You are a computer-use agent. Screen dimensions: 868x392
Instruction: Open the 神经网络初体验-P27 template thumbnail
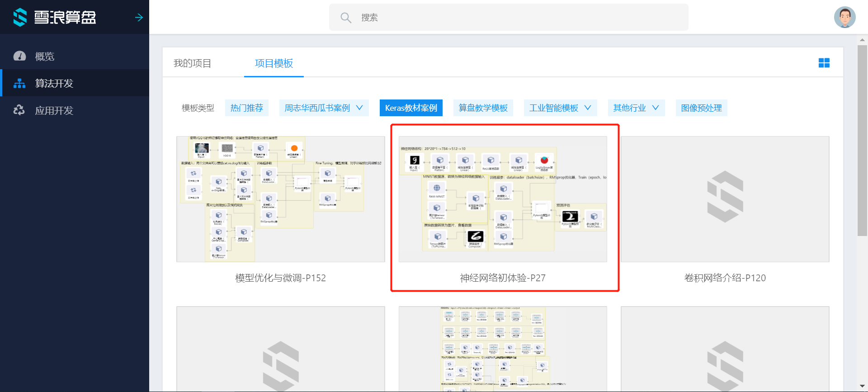(503, 199)
